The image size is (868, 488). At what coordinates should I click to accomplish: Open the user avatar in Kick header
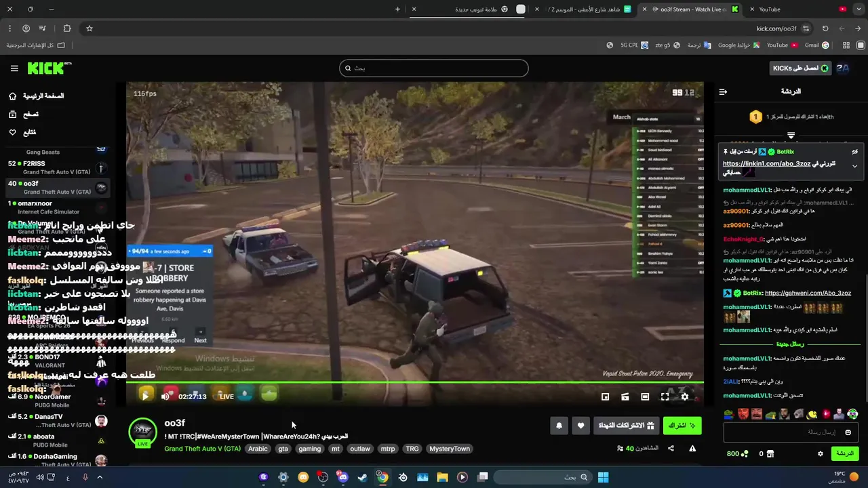(843, 68)
